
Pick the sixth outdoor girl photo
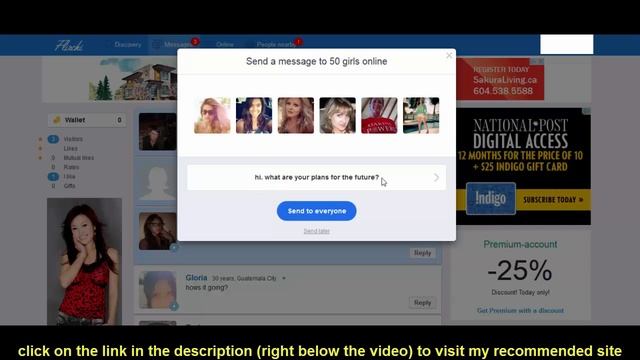(x=421, y=116)
